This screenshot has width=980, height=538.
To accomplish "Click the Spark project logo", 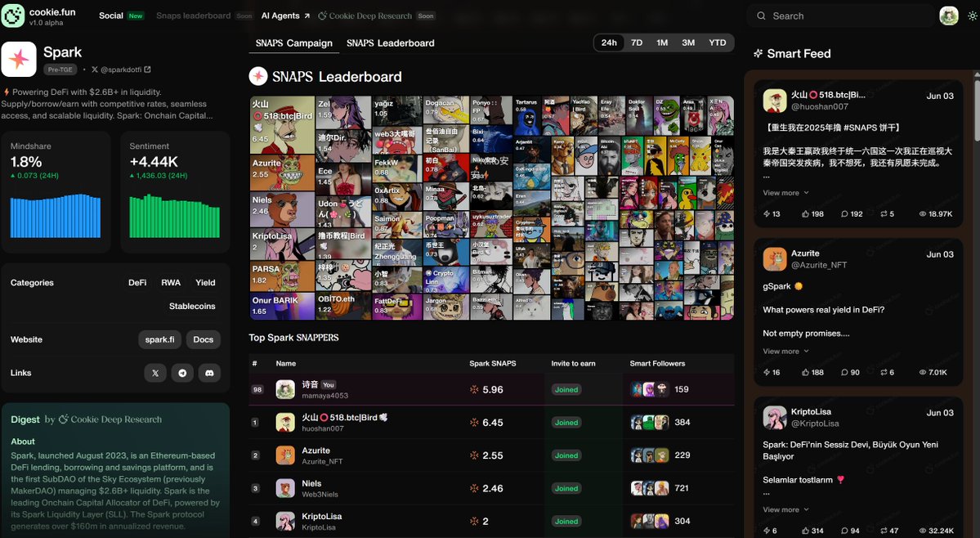I will (x=19, y=60).
